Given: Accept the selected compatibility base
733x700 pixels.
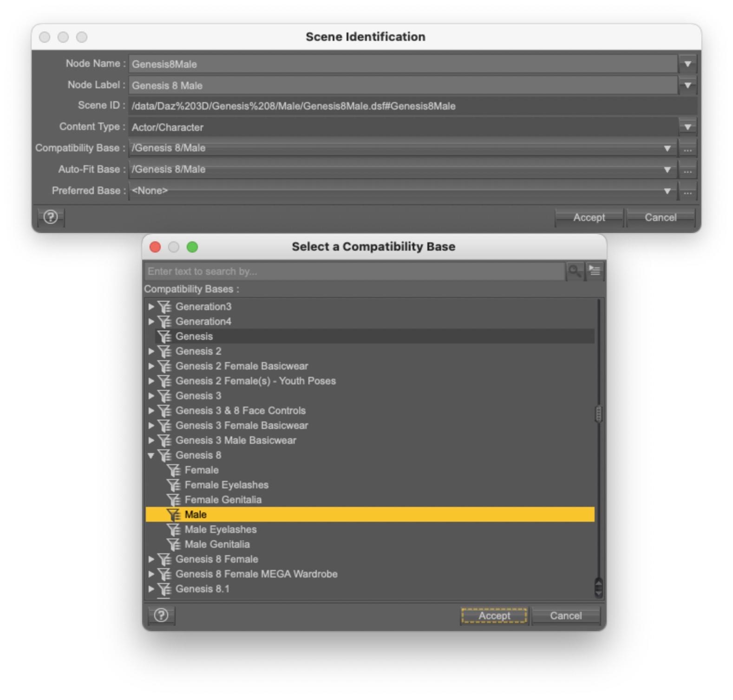Looking at the screenshot, I should [494, 616].
